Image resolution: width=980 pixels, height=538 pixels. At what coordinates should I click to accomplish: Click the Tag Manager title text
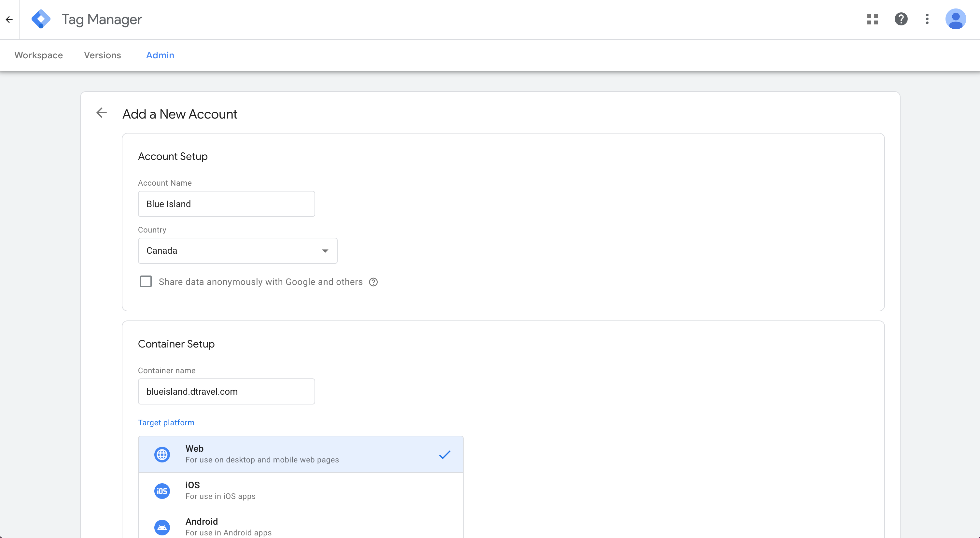pyautogui.click(x=102, y=20)
